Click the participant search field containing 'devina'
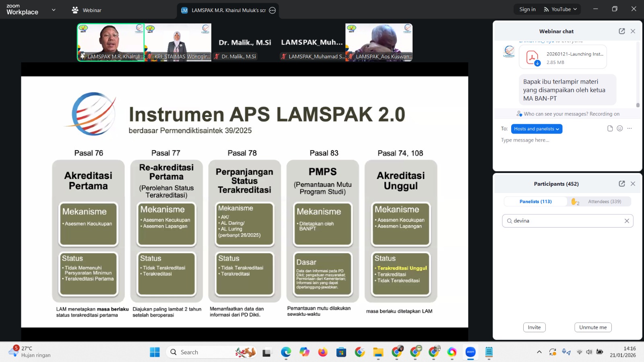 pos(568,221)
